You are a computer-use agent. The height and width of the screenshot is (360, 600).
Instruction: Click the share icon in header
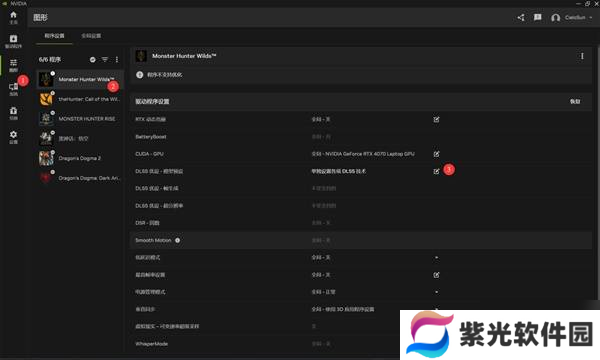pyautogui.click(x=521, y=18)
